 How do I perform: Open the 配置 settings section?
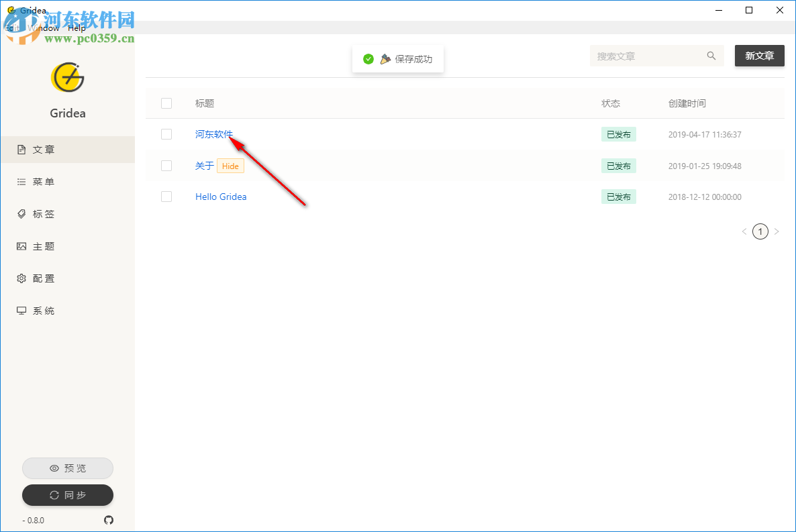tap(68, 278)
